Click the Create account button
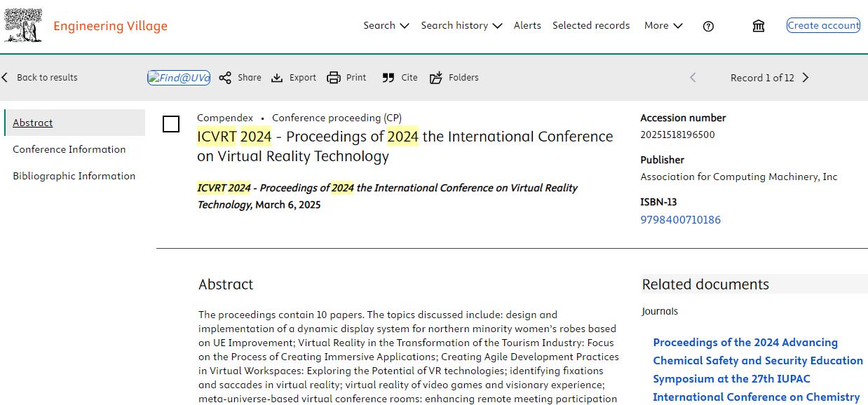 tap(823, 25)
